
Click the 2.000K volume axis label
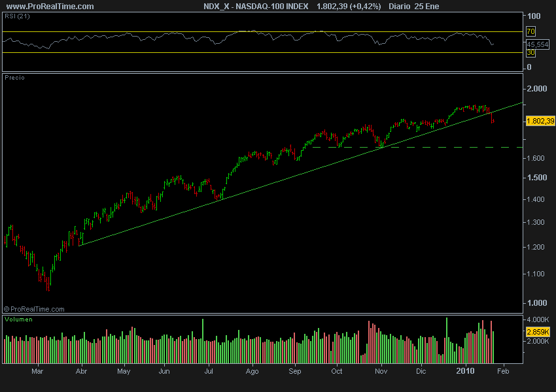(x=538, y=341)
